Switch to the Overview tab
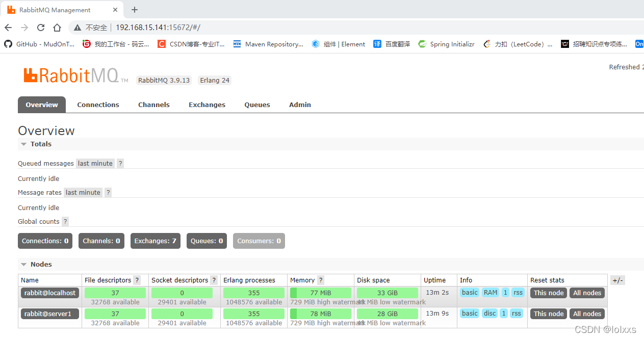The image size is (644, 338). point(42,105)
